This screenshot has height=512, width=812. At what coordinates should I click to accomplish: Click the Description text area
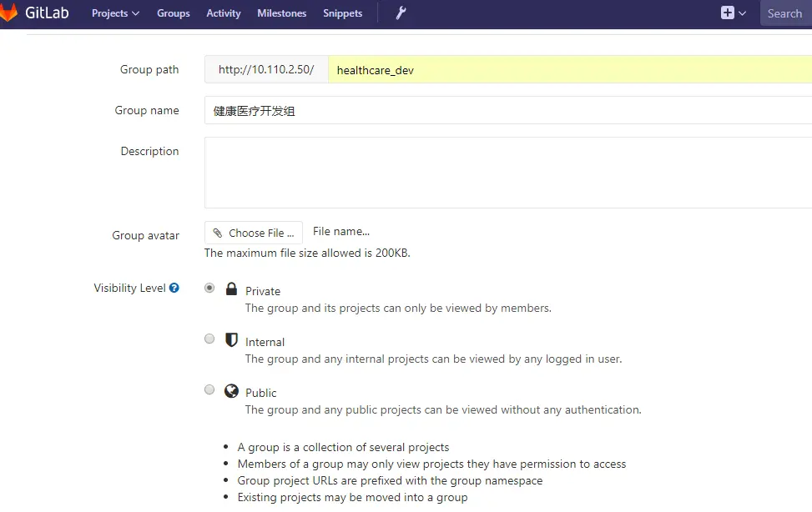(x=501, y=171)
